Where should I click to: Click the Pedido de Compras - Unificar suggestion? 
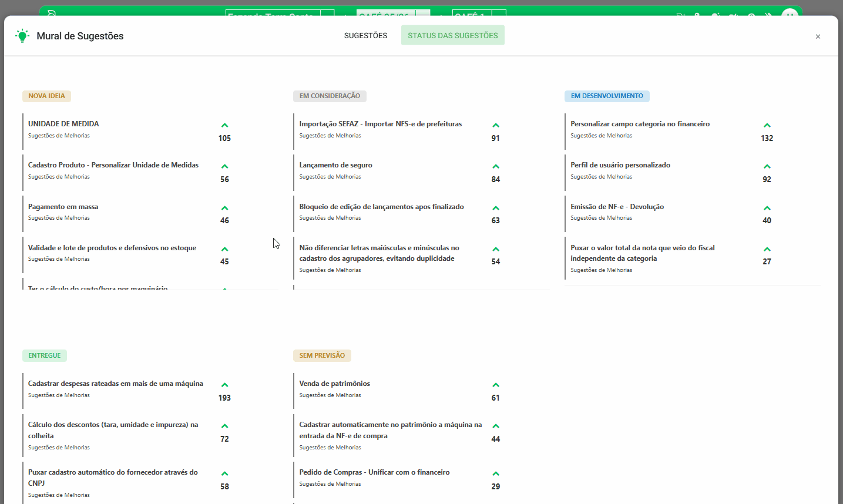(x=374, y=472)
